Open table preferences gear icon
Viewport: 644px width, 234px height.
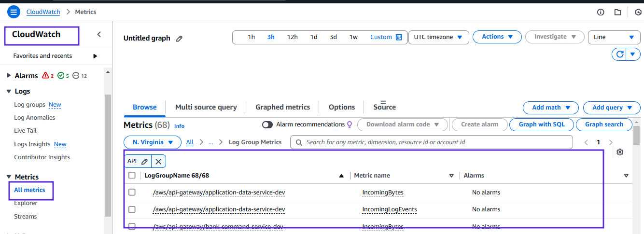tap(620, 152)
